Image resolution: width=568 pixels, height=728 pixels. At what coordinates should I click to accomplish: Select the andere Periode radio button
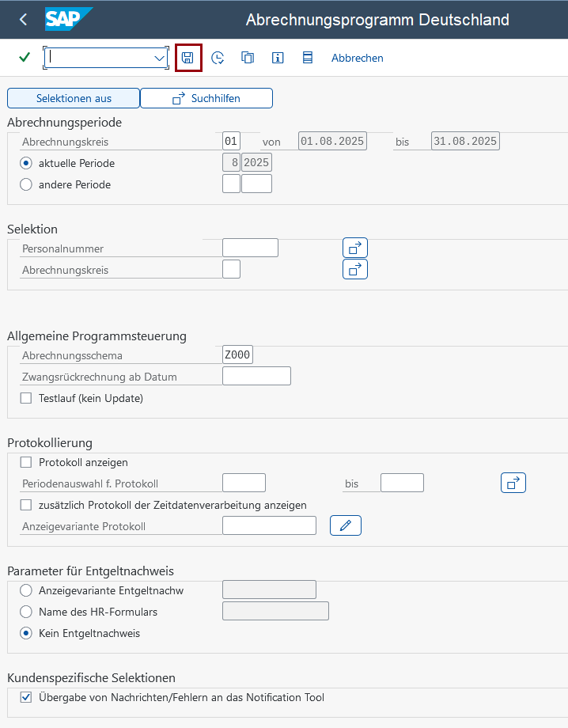click(x=26, y=185)
